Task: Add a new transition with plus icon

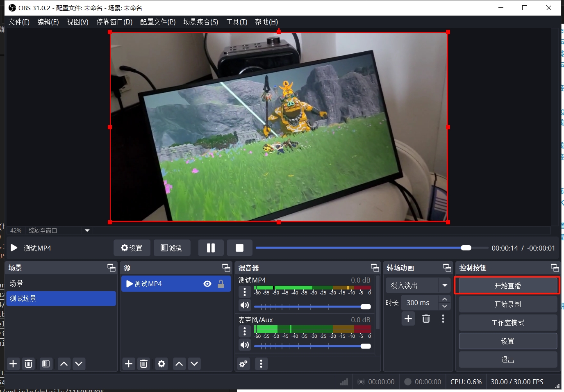Action: tap(408, 319)
